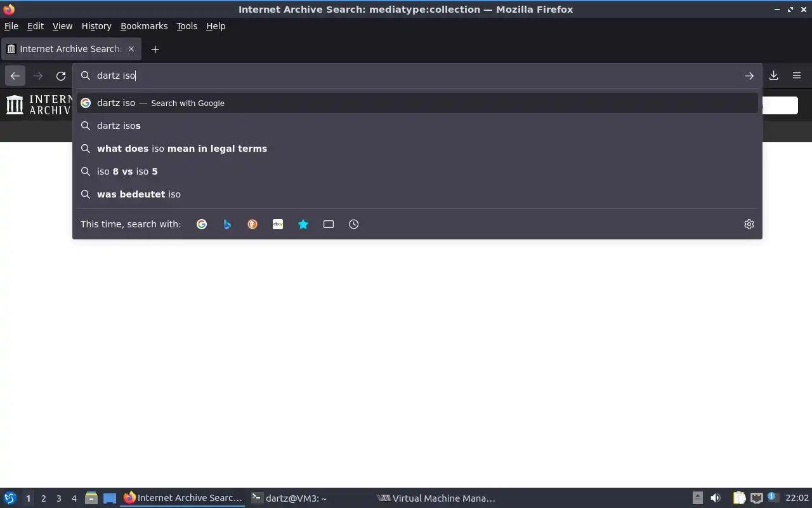The image size is (812, 508).
Task: Open the Edit menu
Action: tap(36, 26)
